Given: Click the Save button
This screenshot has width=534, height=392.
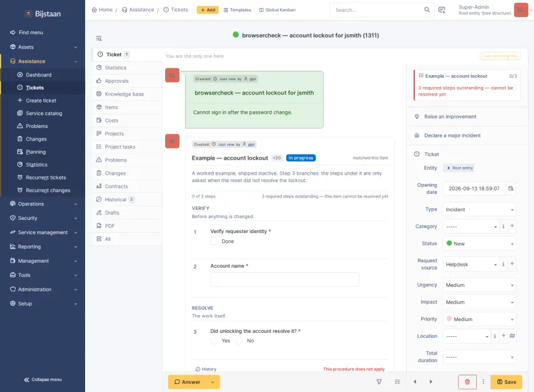Looking at the screenshot, I should [507, 382].
